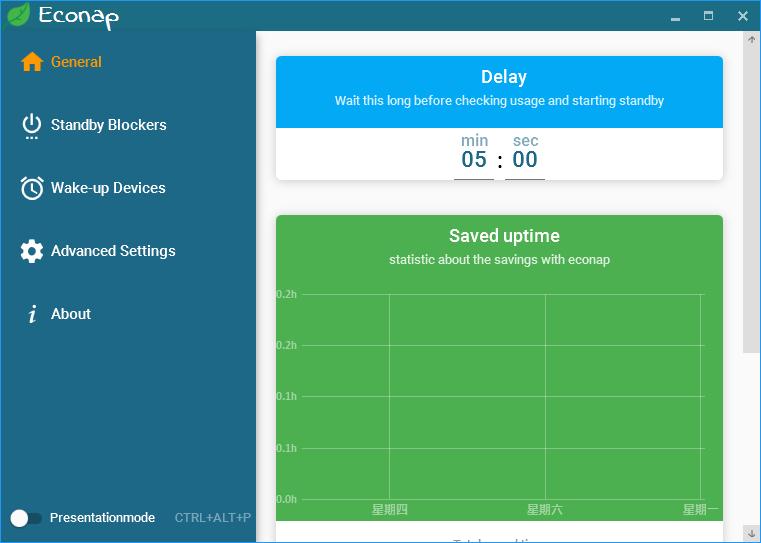
Task: Maximize the Econap window
Action: (x=709, y=15)
